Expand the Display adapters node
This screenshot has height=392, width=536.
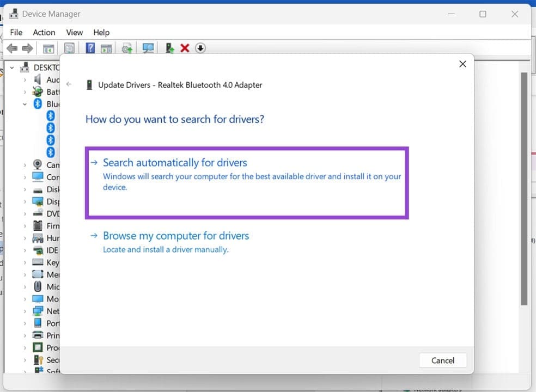pos(25,201)
